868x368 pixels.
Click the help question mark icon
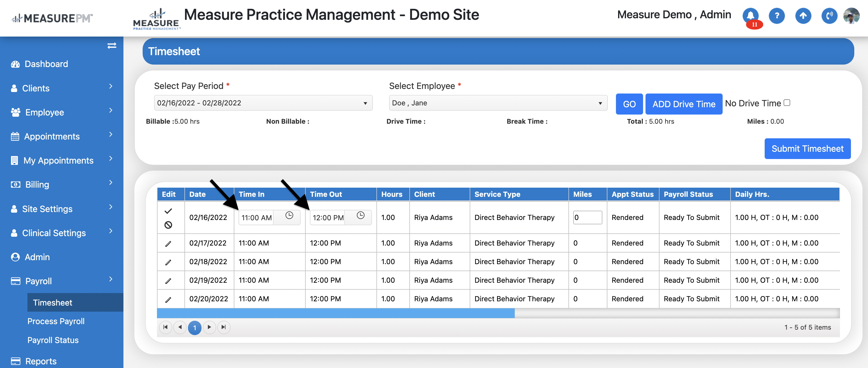(777, 16)
